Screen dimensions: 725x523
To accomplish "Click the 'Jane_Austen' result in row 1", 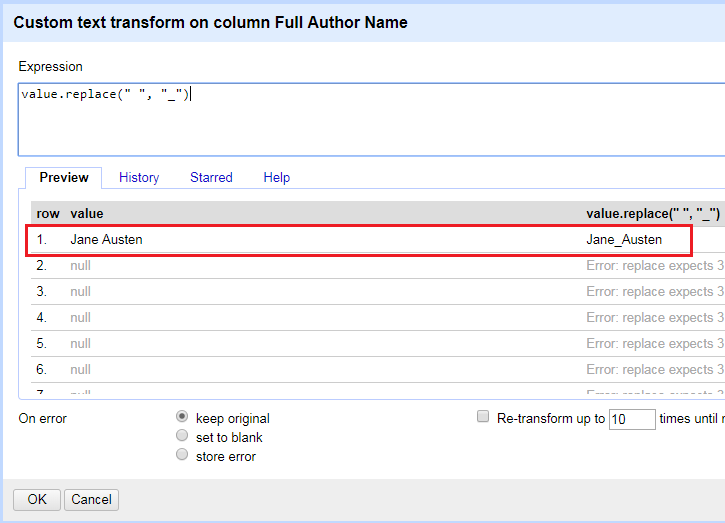I will 624,240.
